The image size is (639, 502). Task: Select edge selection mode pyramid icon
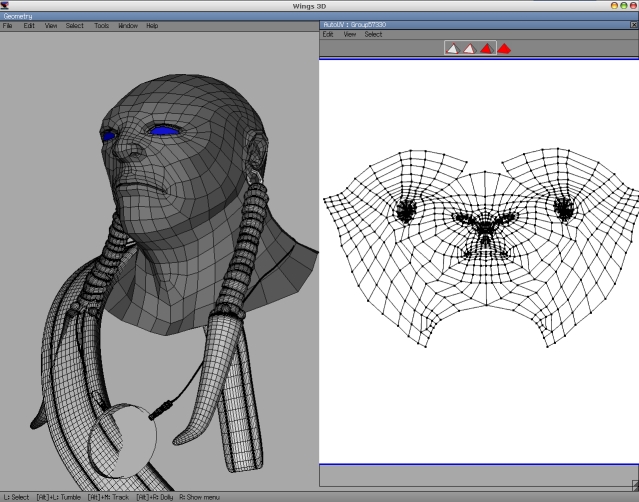click(x=469, y=48)
